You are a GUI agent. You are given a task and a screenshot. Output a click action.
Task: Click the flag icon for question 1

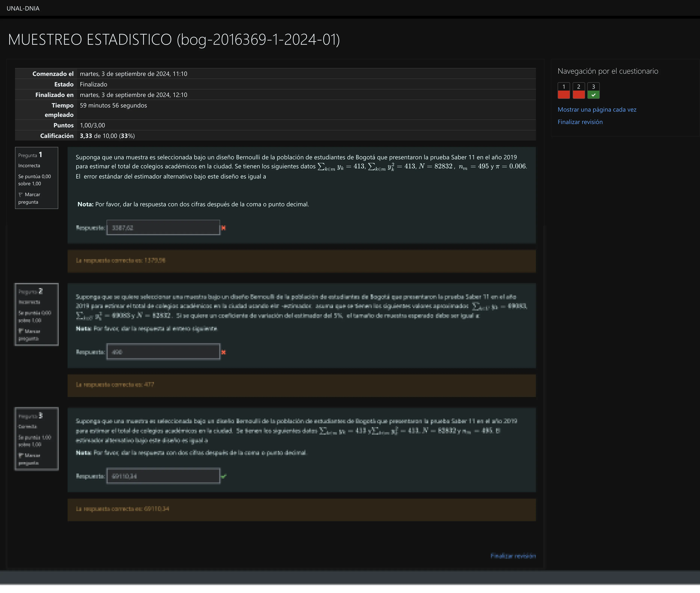click(x=20, y=195)
